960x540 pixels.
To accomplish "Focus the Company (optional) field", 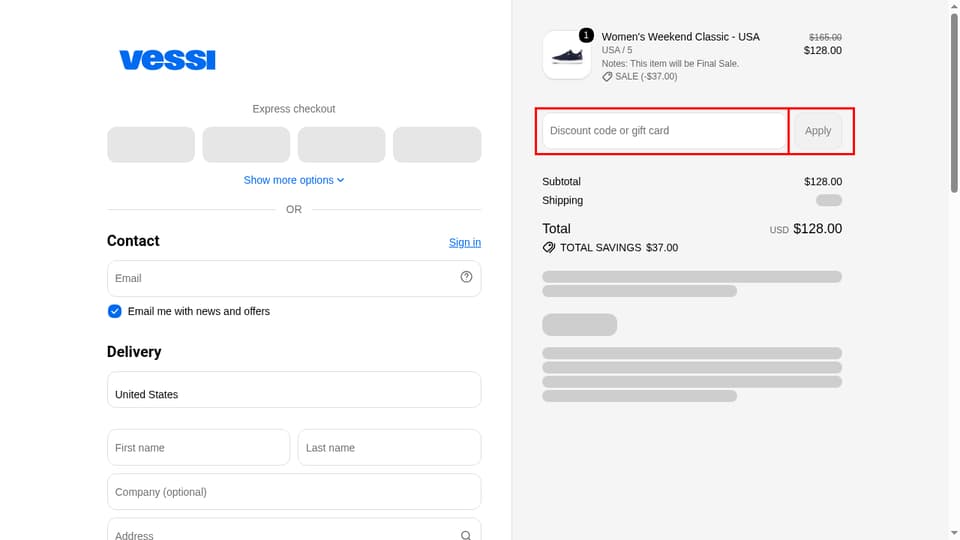I will (294, 492).
